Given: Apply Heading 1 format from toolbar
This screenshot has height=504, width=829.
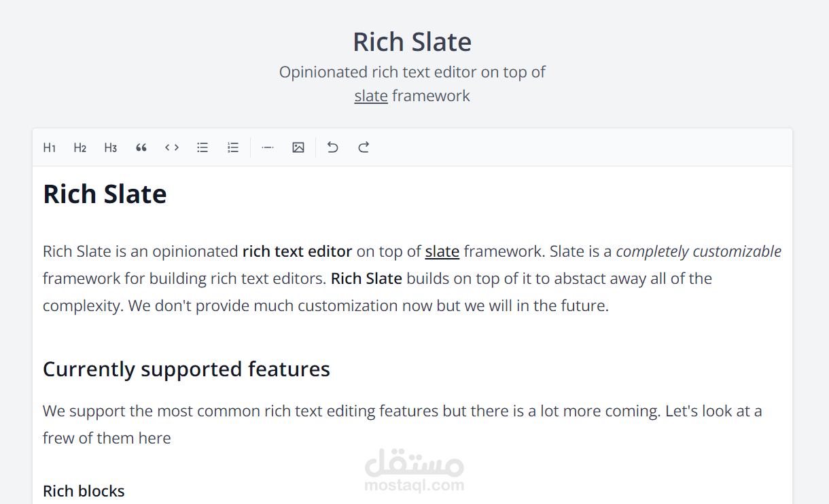Looking at the screenshot, I should click(x=50, y=147).
